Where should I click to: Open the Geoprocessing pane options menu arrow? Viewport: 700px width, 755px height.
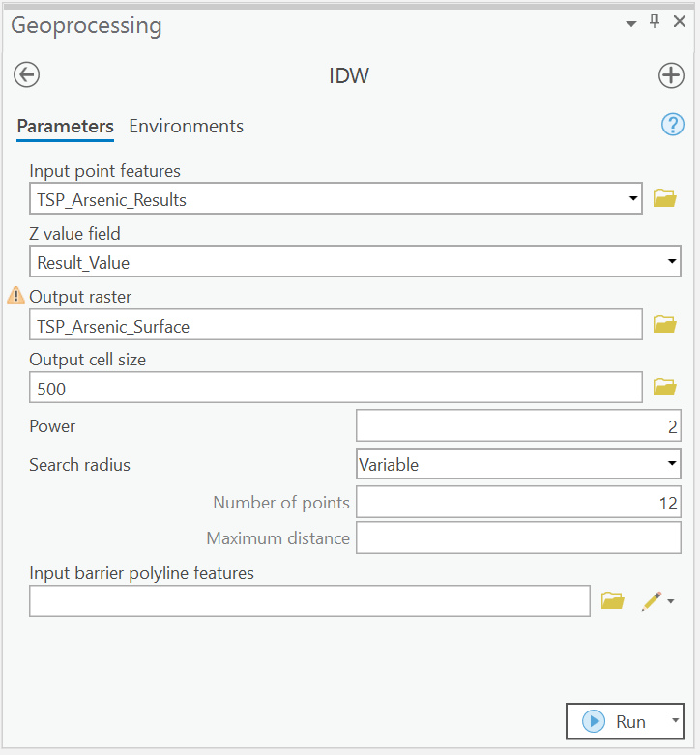(x=630, y=23)
